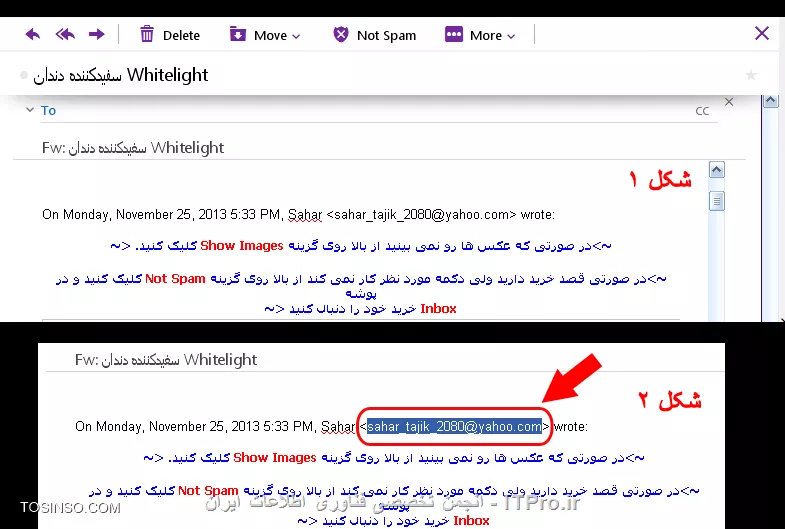Click the Move folder icon
Image resolution: width=785 pixels, height=529 pixels.
click(237, 35)
